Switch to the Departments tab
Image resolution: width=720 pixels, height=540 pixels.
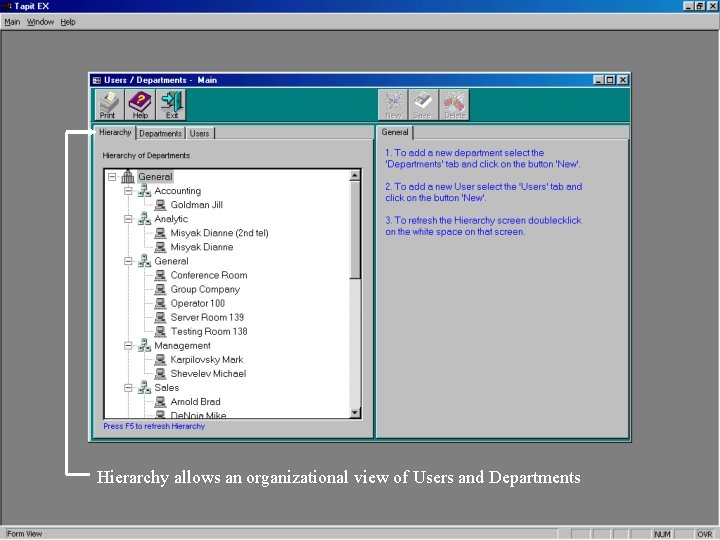(x=161, y=134)
